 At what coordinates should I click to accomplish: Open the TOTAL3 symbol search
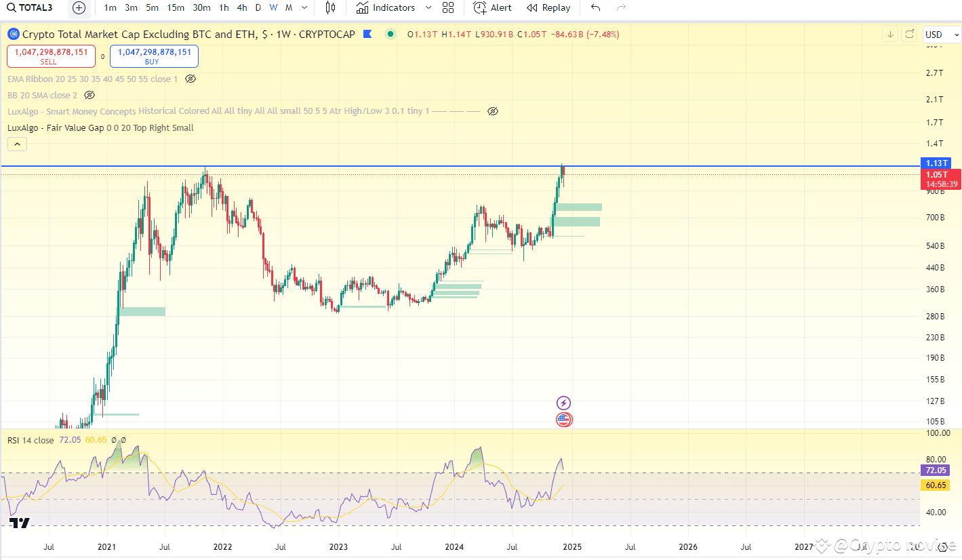[32, 7]
